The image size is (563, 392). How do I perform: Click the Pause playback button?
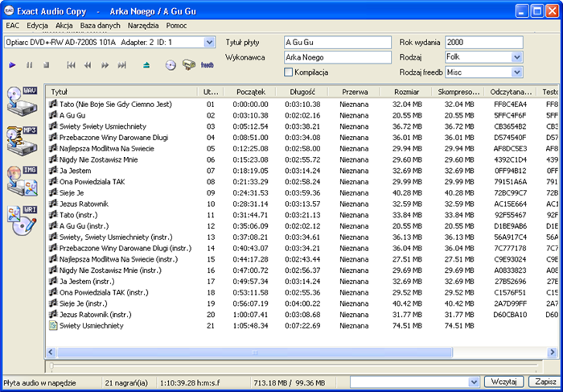click(29, 65)
